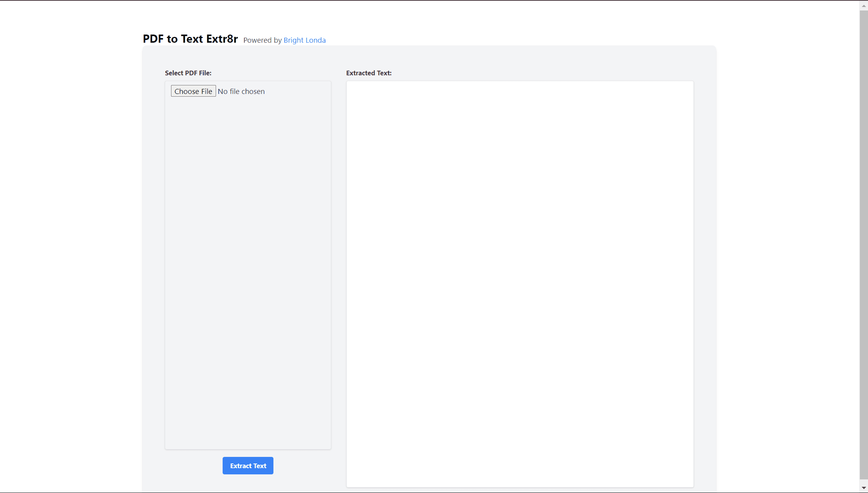Screen dimensions: 868x493
Task: Open the Bright Londa link
Action: 304,40
